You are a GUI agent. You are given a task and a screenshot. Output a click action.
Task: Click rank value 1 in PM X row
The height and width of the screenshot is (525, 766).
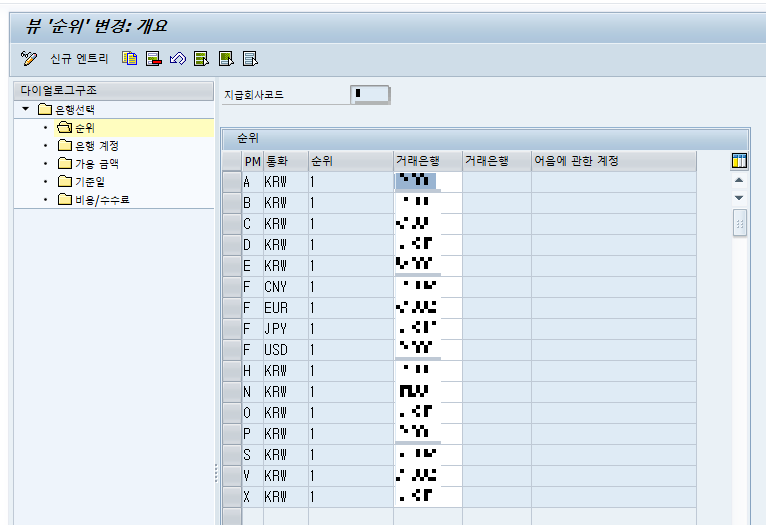[351, 497]
